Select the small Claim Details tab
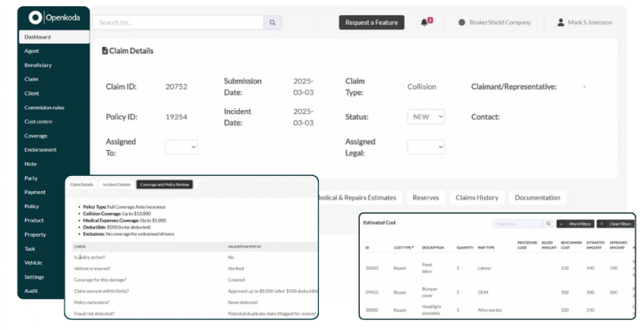This screenshot has width=644, height=330. 82,185
